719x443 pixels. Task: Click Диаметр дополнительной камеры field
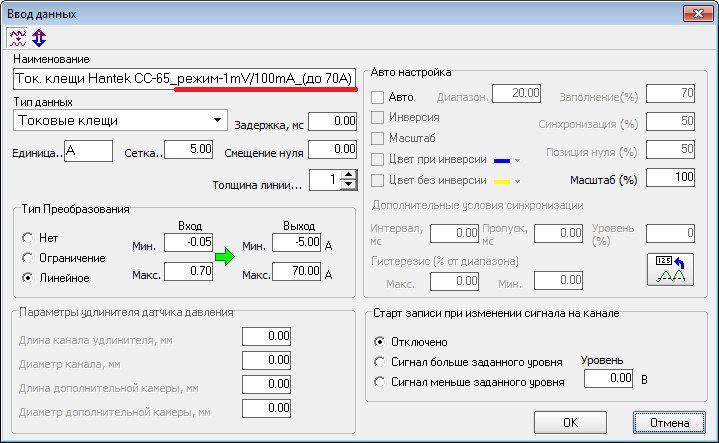click(x=266, y=408)
